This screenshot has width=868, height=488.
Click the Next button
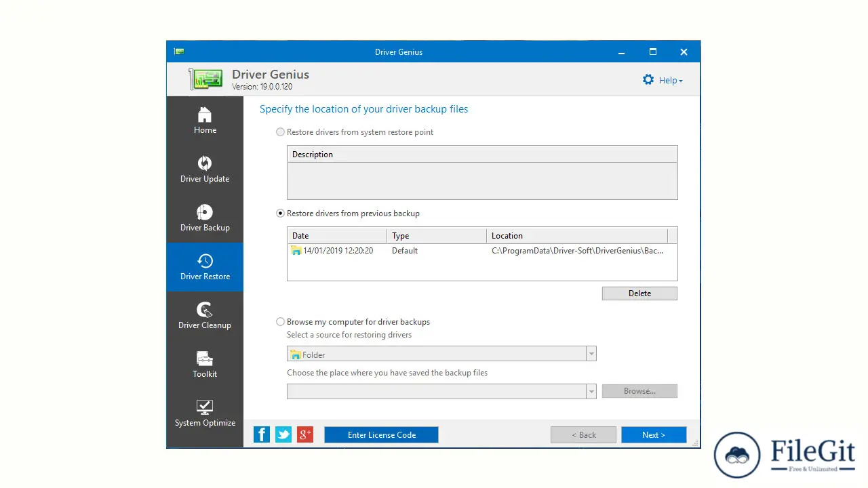click(x=654, y=435)
